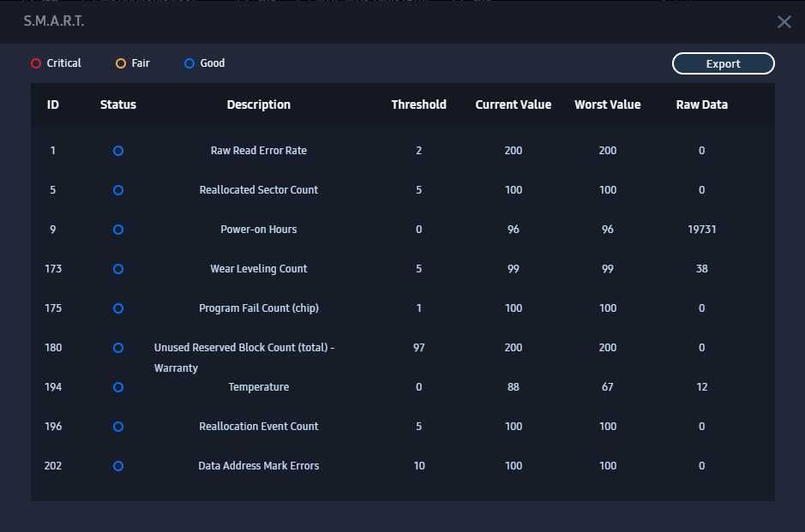
Task: Click Power-on Hours raw data 19731
Action: (x=701, y=230)
